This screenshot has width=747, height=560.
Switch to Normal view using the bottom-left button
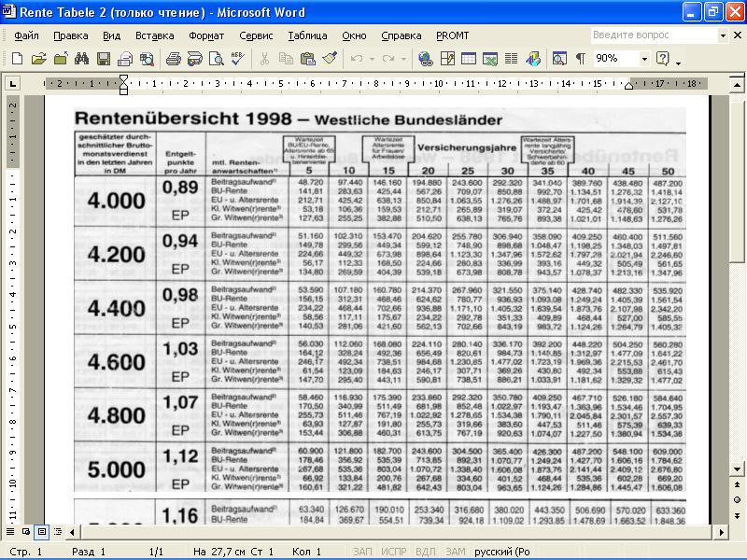[9, 532]
